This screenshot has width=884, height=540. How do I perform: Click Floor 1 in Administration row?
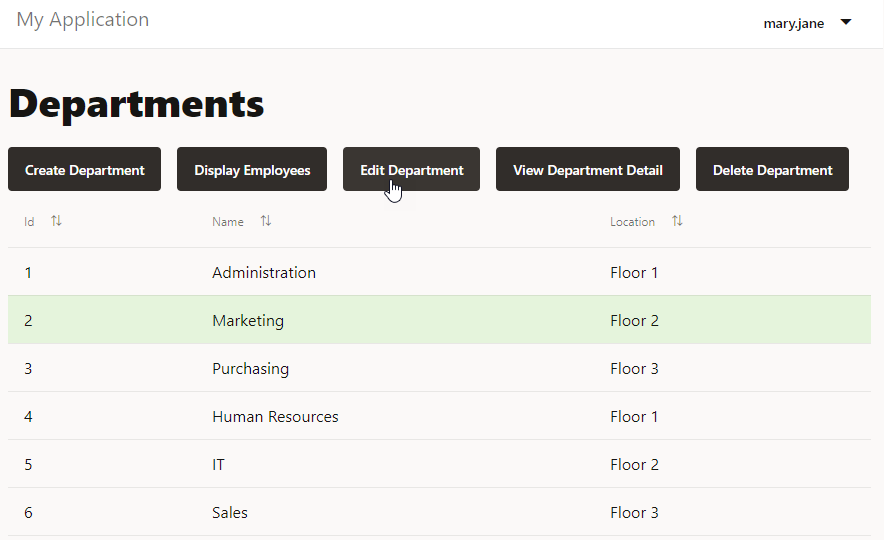(x=634, y=273)
